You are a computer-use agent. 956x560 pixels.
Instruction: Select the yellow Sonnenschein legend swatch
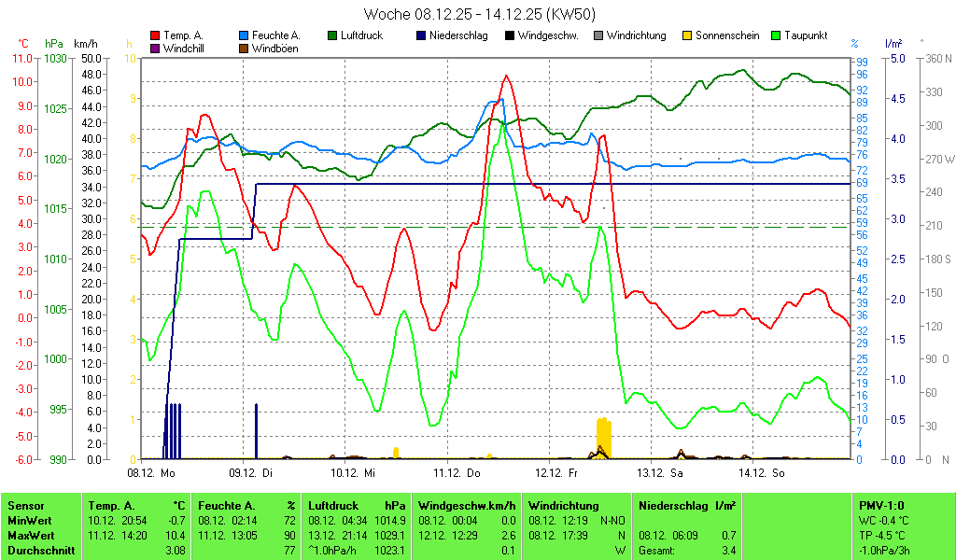[687, 35]
